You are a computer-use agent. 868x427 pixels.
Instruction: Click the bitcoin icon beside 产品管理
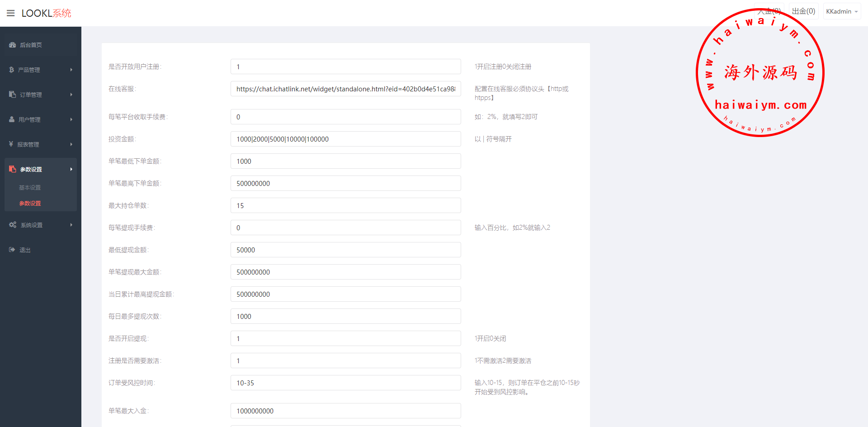[x=12, y=70]
